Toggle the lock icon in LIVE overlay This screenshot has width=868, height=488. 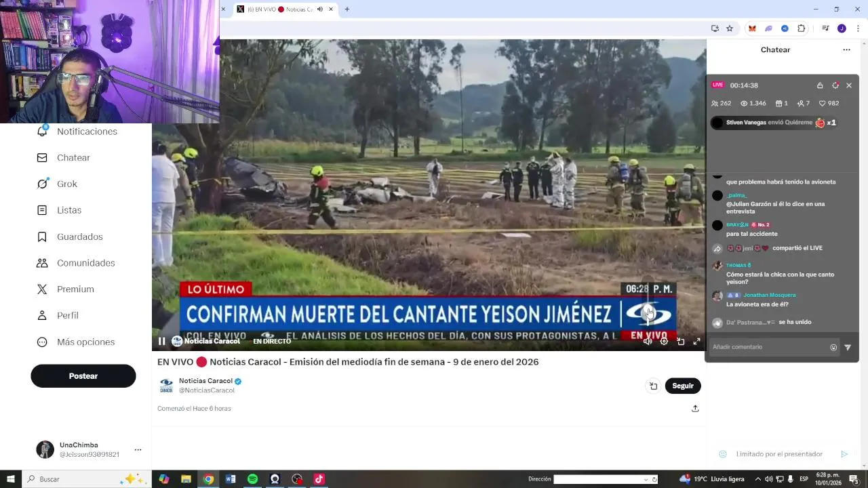tap(820, 85)
